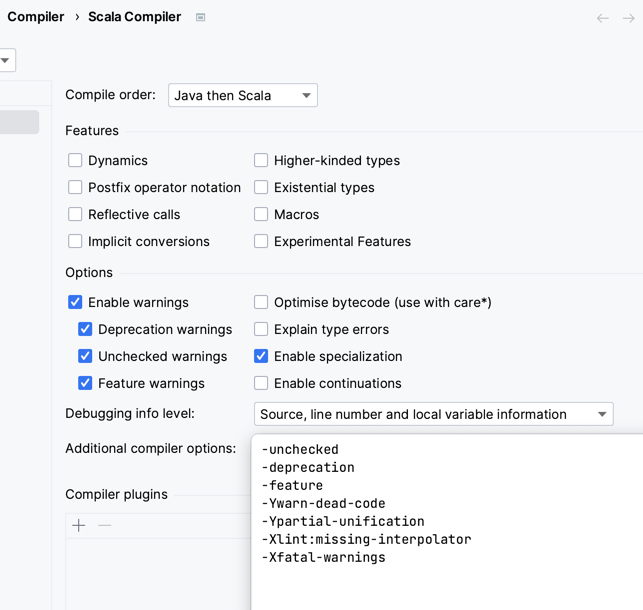Remove compiler plugin with minus icon
Viewport: 643px width, 610px height.
click(105, 525)
